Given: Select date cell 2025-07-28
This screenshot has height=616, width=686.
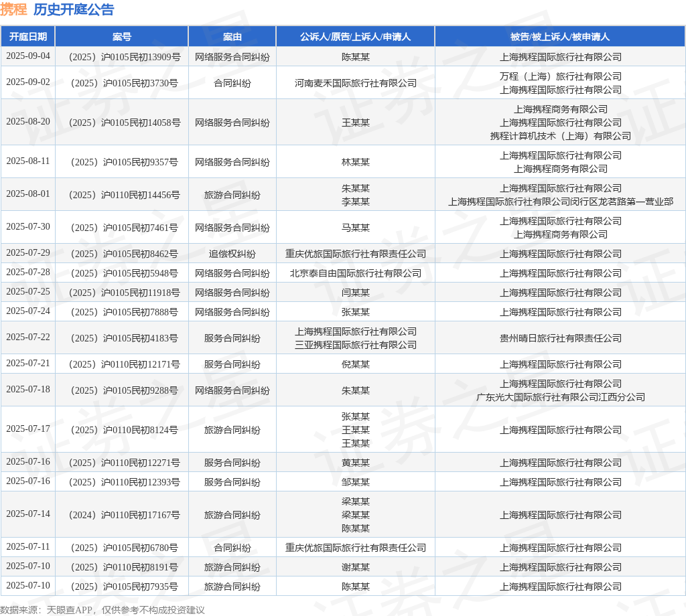Looking at the screenshot, I should [x=28, y=272].
